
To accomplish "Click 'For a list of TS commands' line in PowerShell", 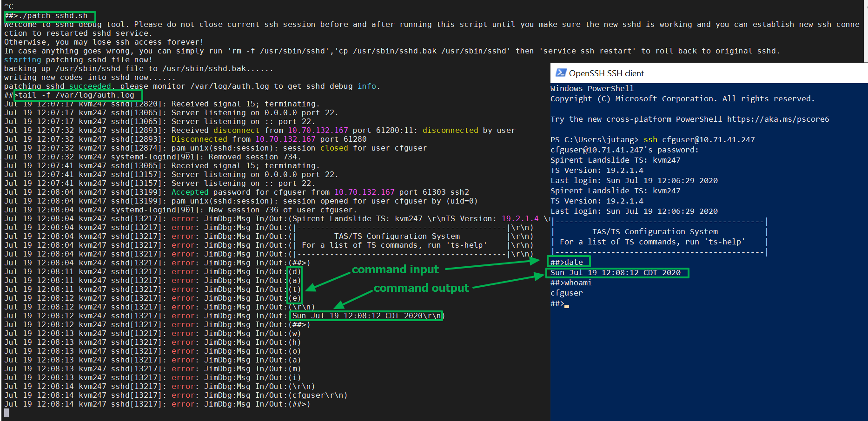I will coord(652,242).
